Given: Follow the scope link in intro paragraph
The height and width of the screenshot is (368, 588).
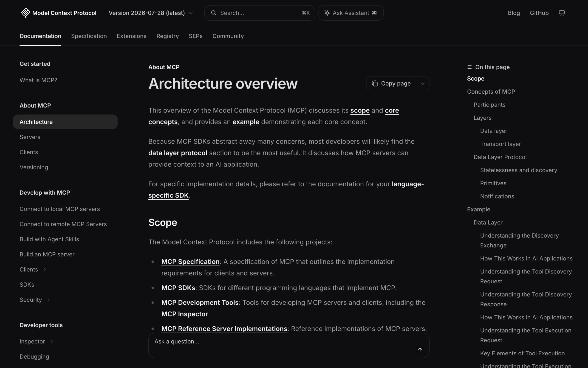Looking at the screenshot, I should pos(360,110).
